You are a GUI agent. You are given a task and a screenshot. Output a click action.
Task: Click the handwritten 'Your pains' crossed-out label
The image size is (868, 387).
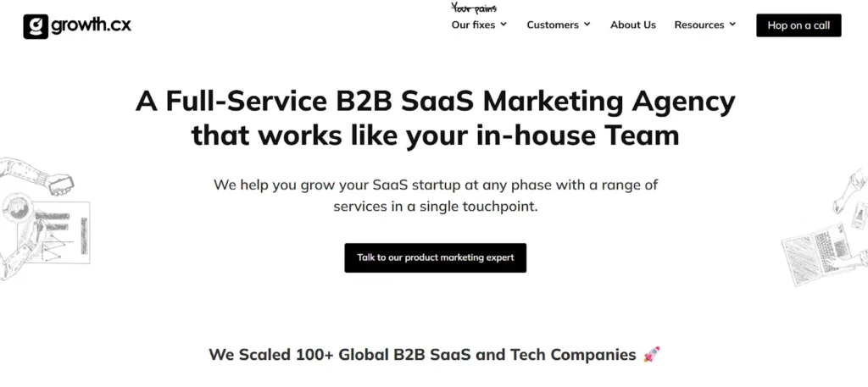(x=474, y=8)
